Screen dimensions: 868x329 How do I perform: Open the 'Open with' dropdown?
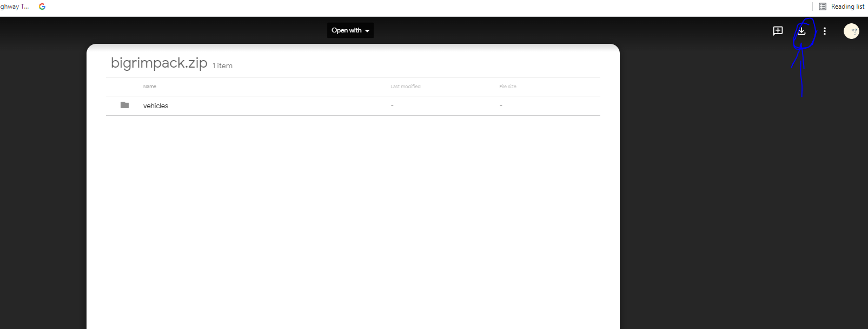[350, 30]
